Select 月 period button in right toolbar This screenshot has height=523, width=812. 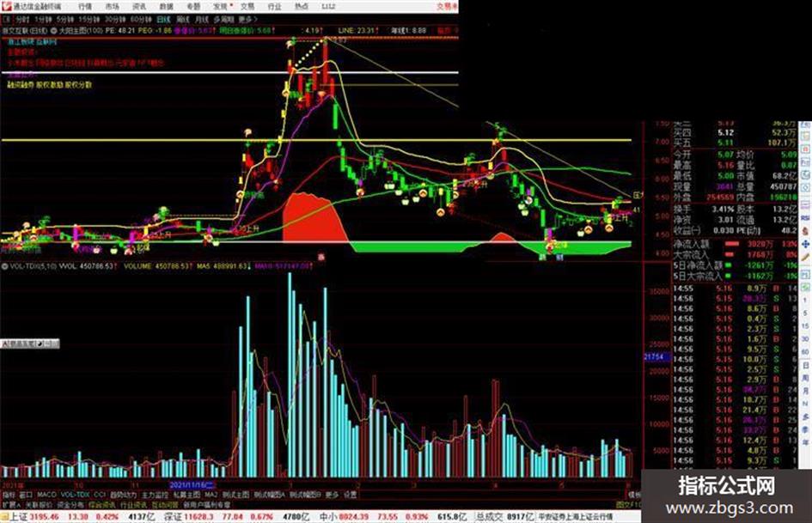805,391
